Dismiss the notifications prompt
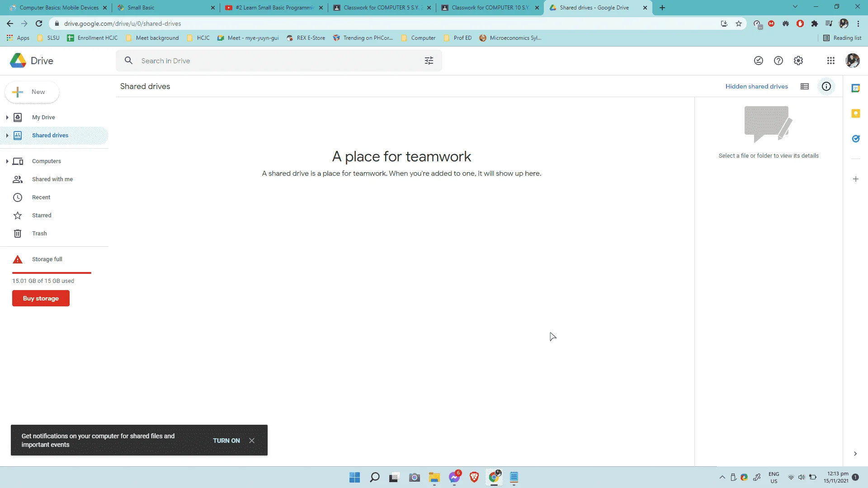The height and width of the screenshot is (488, 868). (x=252, y=441)
